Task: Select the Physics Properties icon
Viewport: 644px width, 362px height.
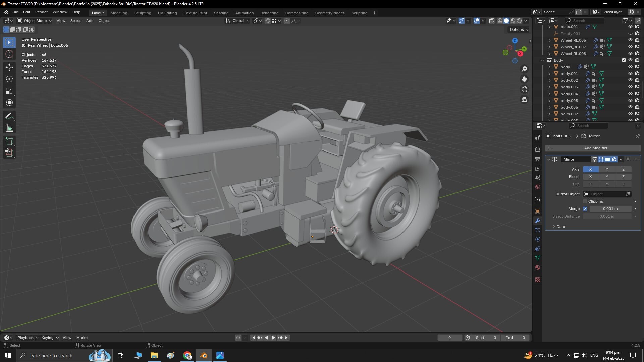Action: click(537, 239)
